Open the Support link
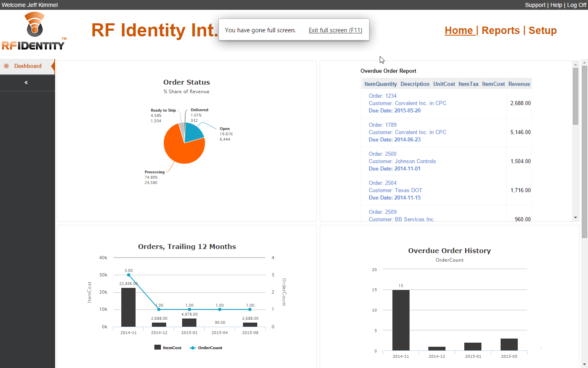This screenshot has width=588, height=368. (535, 5)
